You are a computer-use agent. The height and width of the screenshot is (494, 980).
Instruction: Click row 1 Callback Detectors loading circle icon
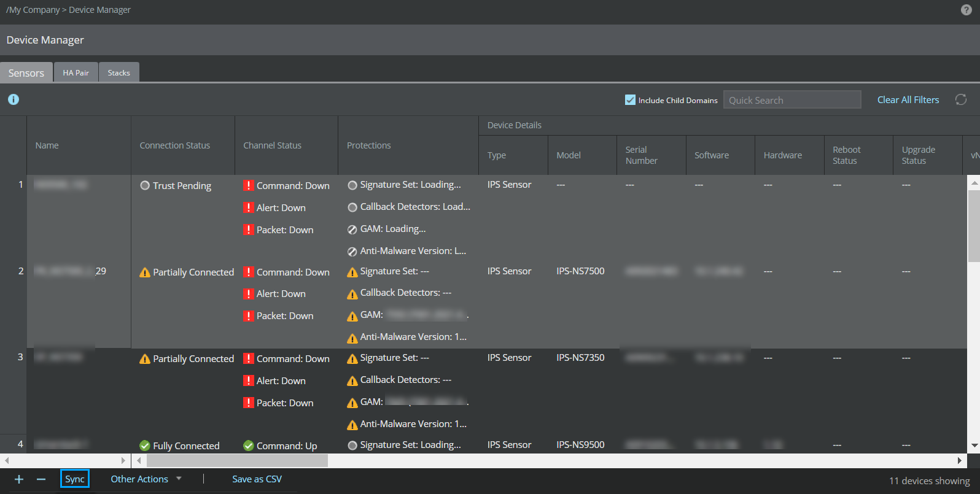[352, 207]
